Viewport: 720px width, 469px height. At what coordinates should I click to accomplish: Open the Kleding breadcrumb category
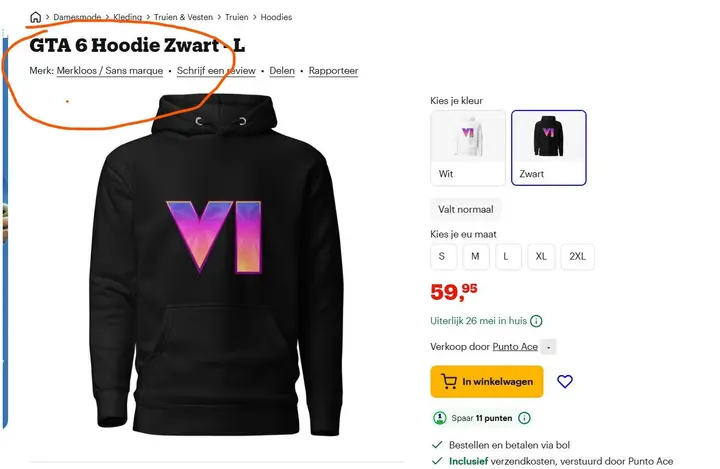coord(128,17)
